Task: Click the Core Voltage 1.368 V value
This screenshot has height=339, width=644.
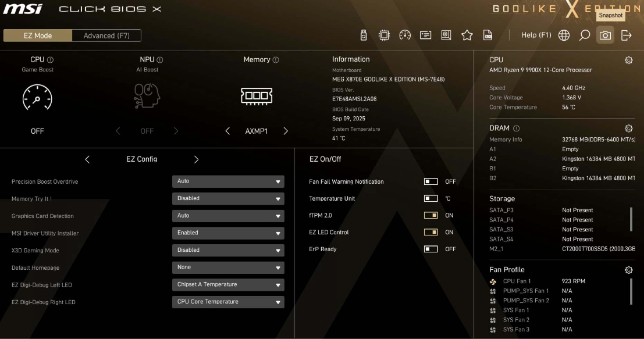Action: tap(571, 98)
